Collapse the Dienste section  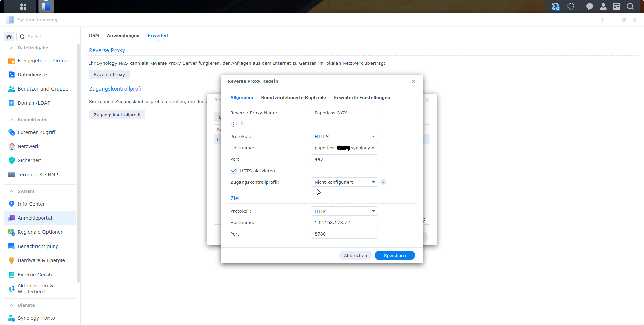point(12,305)
